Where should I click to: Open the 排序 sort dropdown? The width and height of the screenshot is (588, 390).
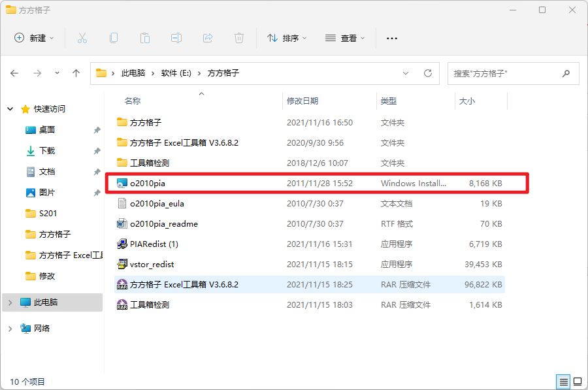pyautogui.click(x=287, y=38)
